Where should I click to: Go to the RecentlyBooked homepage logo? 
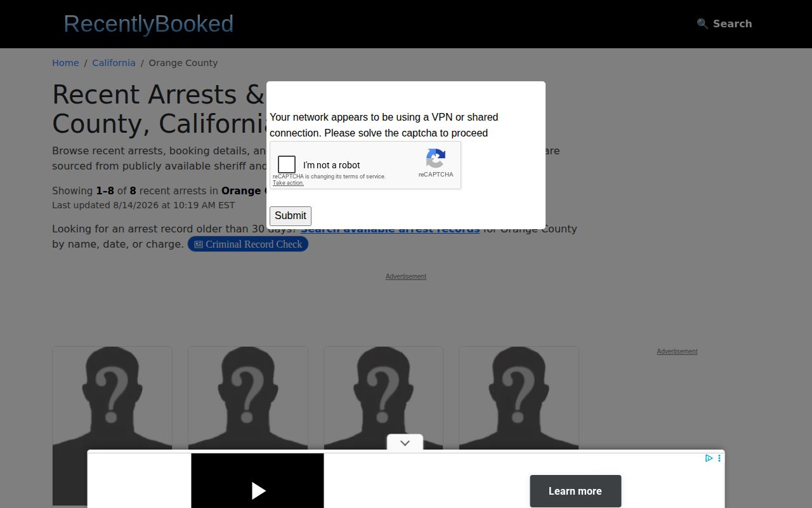tap(148, 23)
